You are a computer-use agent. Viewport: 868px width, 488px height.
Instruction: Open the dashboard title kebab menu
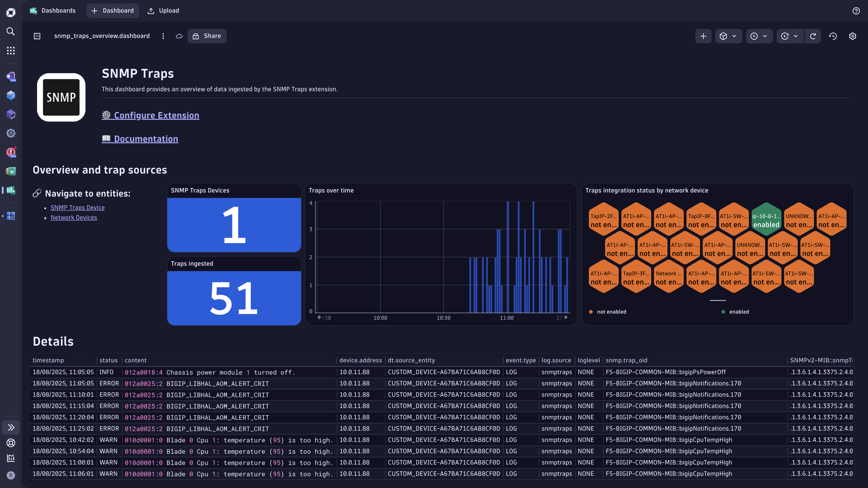tap(163, 36)
